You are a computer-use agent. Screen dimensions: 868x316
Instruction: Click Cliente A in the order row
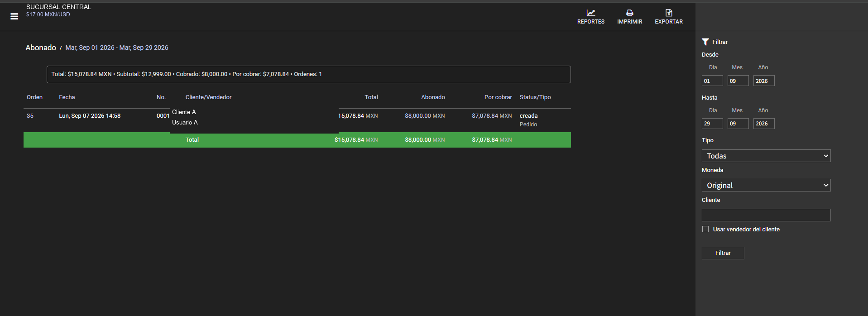pyautogui.click(x=184, y=112)
